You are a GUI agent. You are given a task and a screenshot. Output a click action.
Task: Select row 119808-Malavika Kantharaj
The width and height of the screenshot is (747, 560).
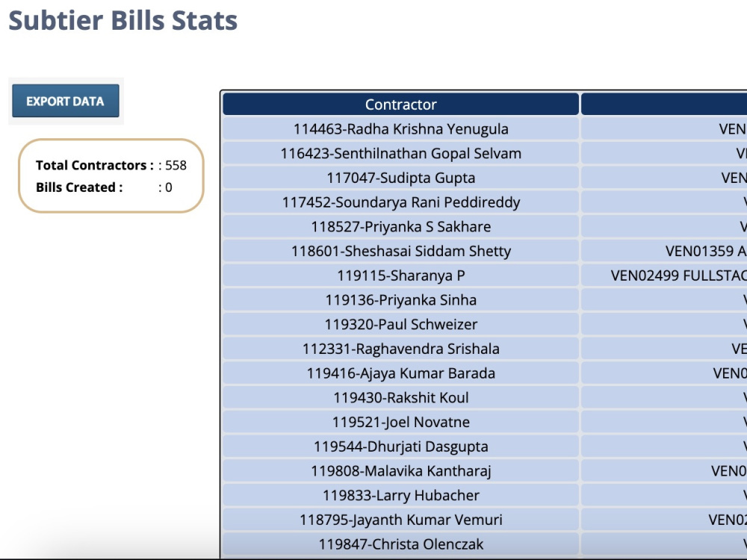tap(400, 471)
